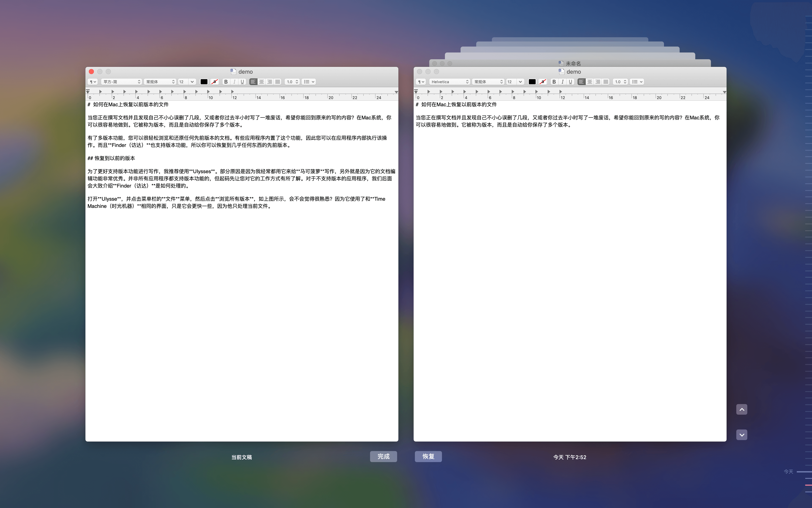The width and height of the screenshot is (812, 508).
Task: Click the 今天 下午2:52 timestamp label
Action: pos(570,457)
